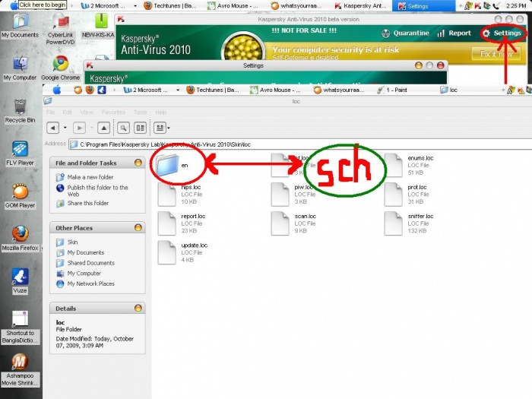The image size is (532, 399).
Task: Open the Favorites menu
Action: pos(113,112)
